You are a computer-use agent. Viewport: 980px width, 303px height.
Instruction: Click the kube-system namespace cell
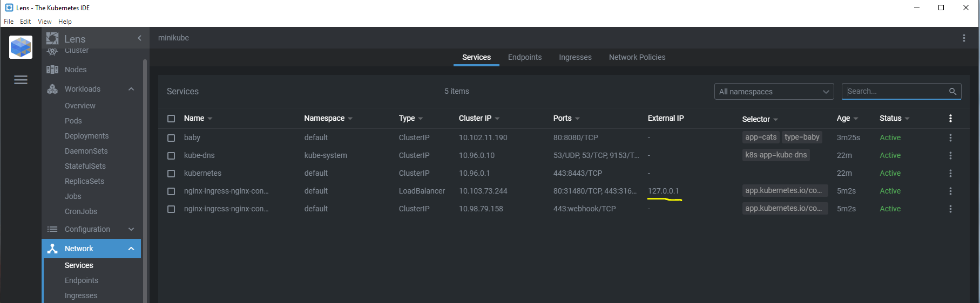[x=326, y=155]
